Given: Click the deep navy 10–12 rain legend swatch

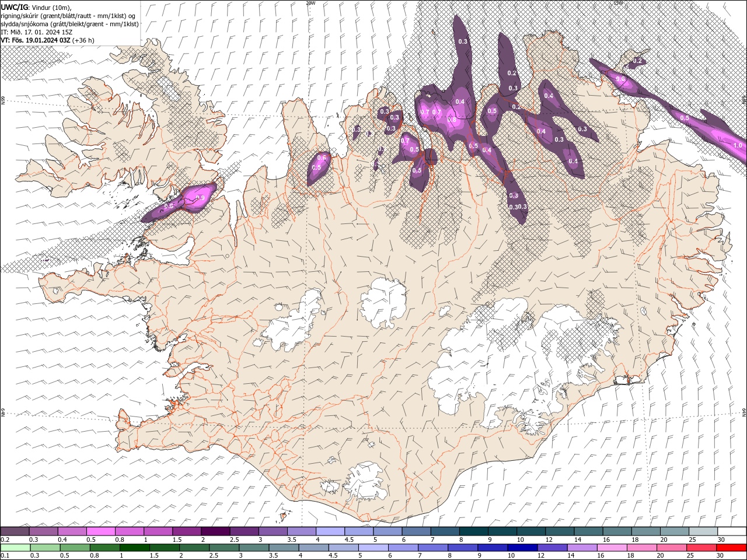Looking at the screenshot, I should coord(522,548).
